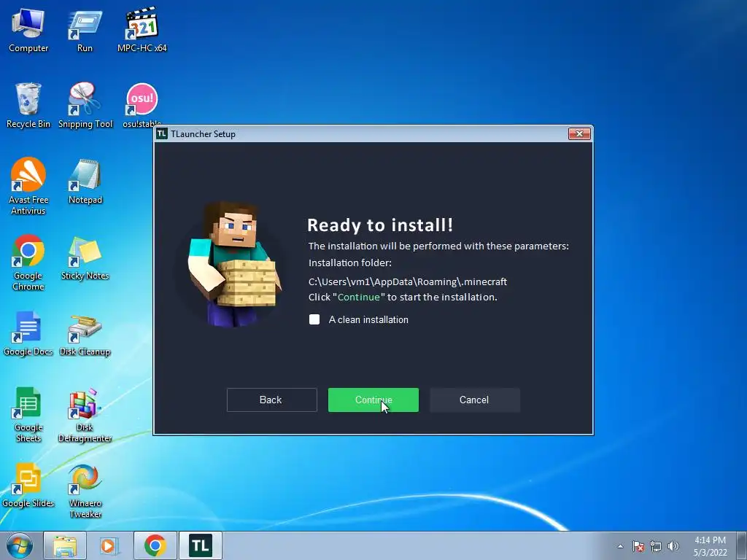Open Chrome from the taskbar
This screenshot has width=747, height=560.
(x=155, y=545)
